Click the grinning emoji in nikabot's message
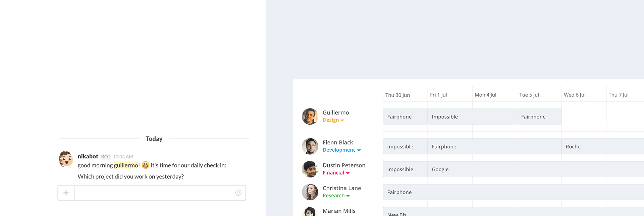 (x=146, y=165)
